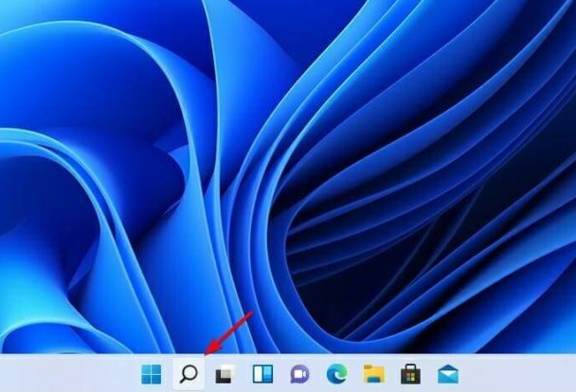Click the yellow folder on the taskbar
This screenshot has height=392, width=576.
(373, 373)
